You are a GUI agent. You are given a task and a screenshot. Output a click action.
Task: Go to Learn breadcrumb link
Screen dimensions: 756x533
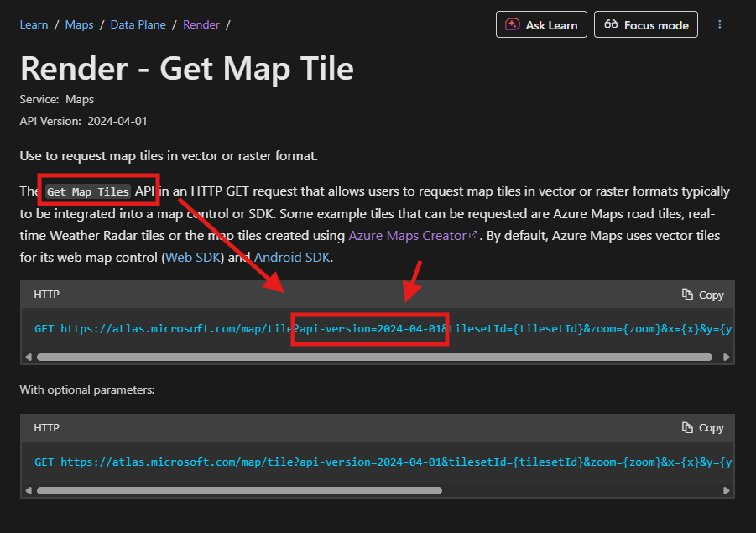tap(34, 24)
